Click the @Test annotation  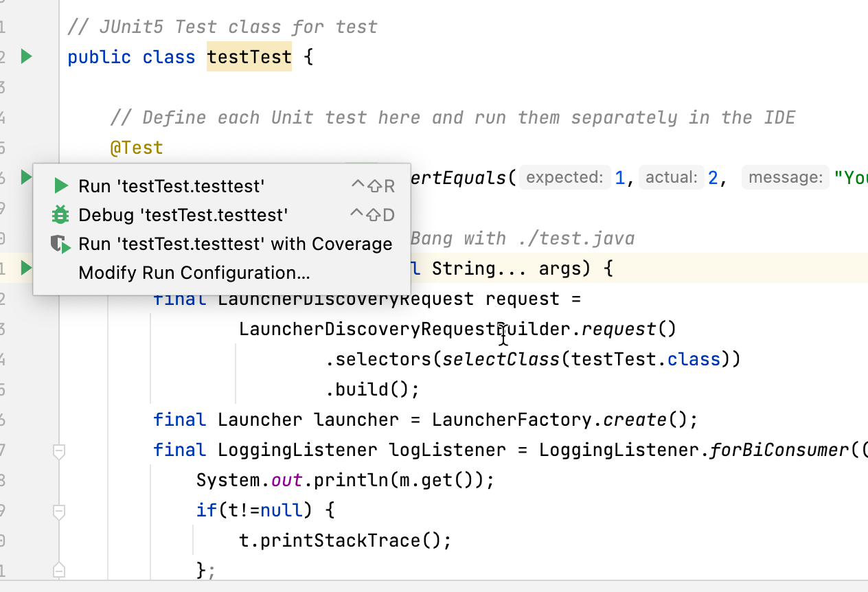click(137, 148)
